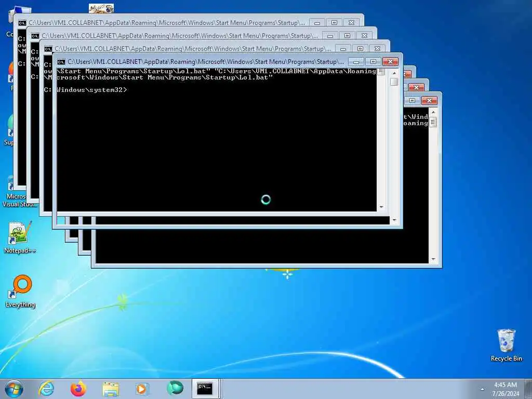The height and width of the screenshot is (399, 532).
Task: Select the picture thumbnail above the cmd windows
Action: click(101, 8)
